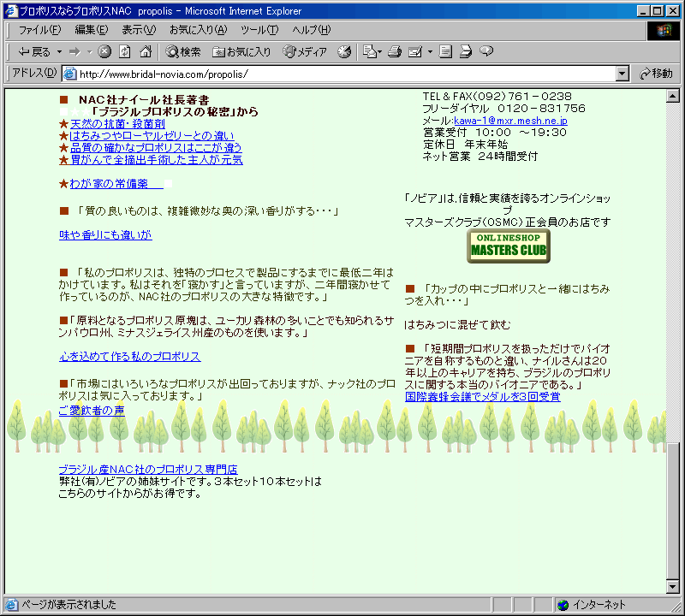The width and height of the screenshot is (685, 616).
Task: Open link はちみつやローヤルゼリーとの違い
Action: (x=152, y=136)
